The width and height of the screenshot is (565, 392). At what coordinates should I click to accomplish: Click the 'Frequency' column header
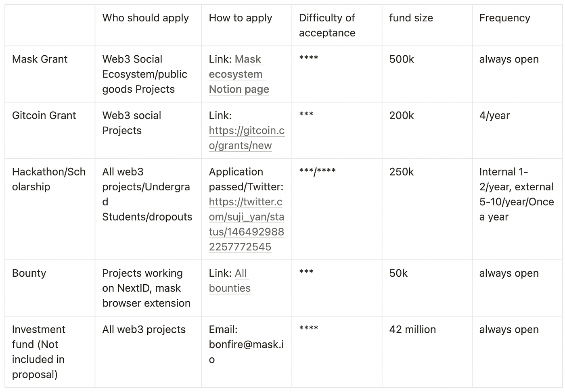(504, 18)
